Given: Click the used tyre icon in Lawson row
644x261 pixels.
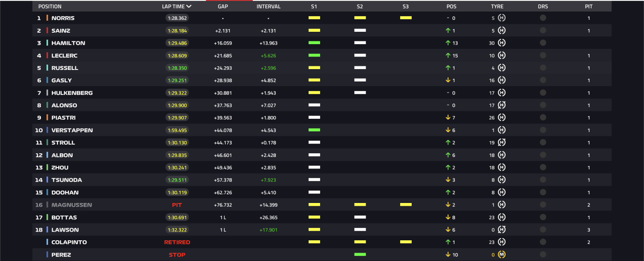Looking at the screenshot, I should click(502, 229).
